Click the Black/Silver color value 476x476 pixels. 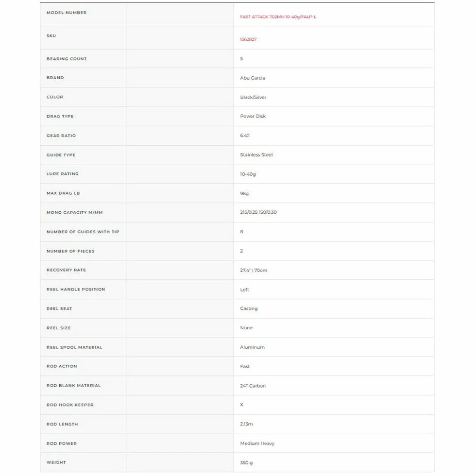pyautogui.click(x=253, y=98)
